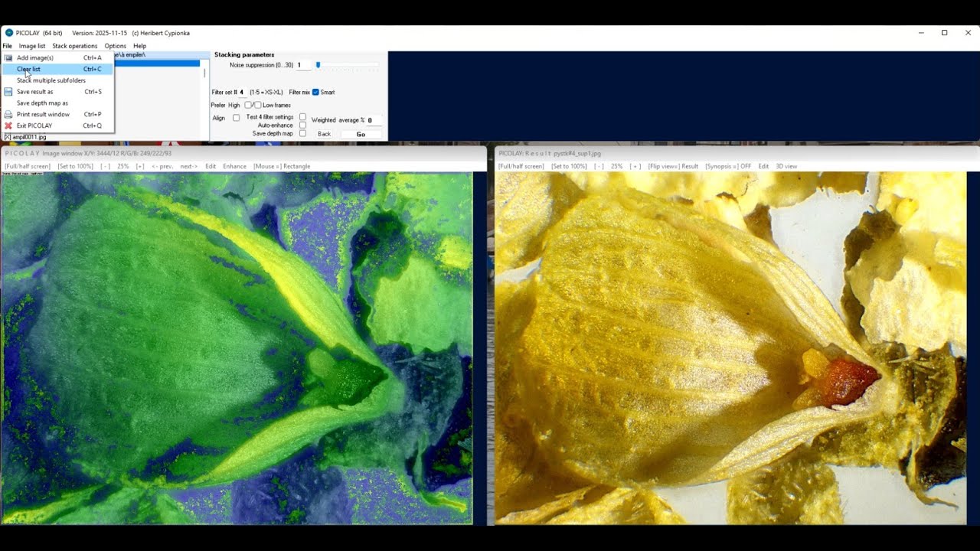980x551 pixels.
Task: Click the Weighted average % field
Action: [374, 120]
